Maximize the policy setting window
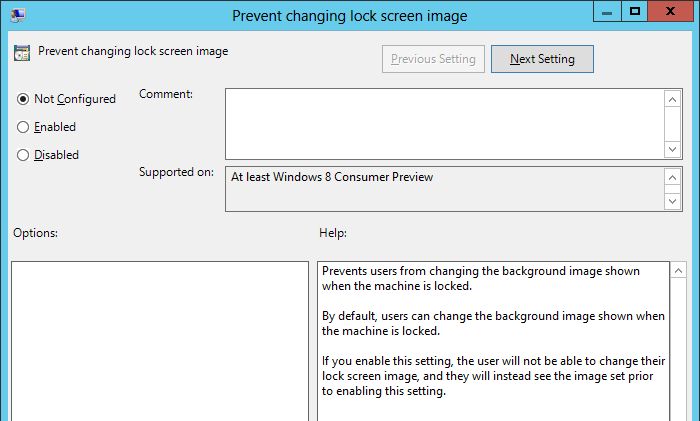The width and height of the screenshot is (700, 421). pyautogui.click(x=635, y=11)
